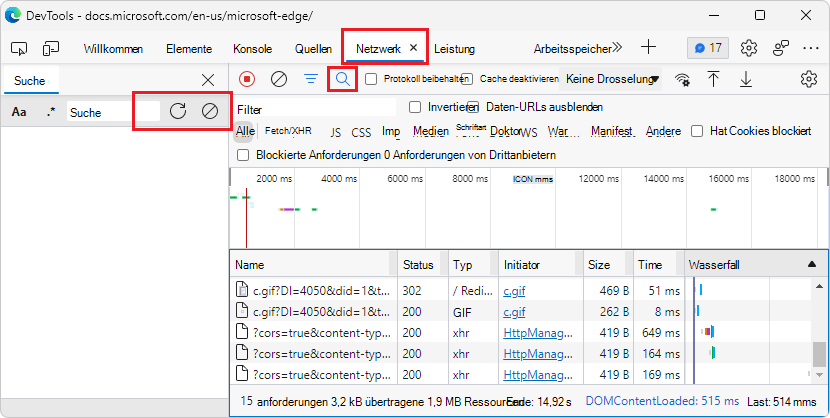The image size is (830, 418).
Task: Click the feedback people icon
Action: [781, 48]
